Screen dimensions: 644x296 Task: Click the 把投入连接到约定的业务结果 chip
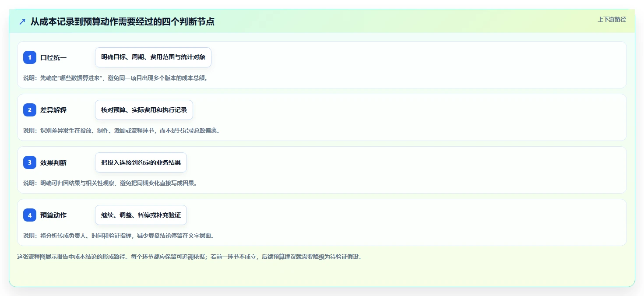click(x=141, y=162)
